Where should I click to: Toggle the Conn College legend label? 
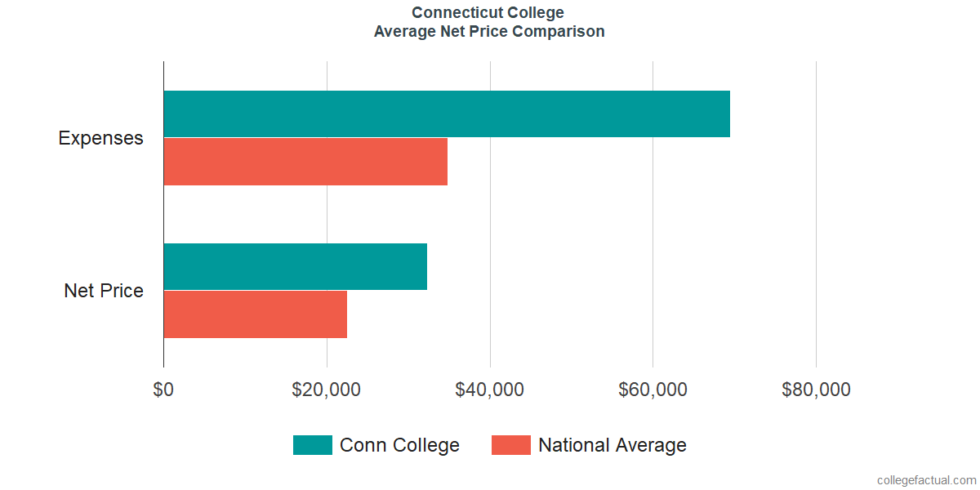[x=399, y=445]
